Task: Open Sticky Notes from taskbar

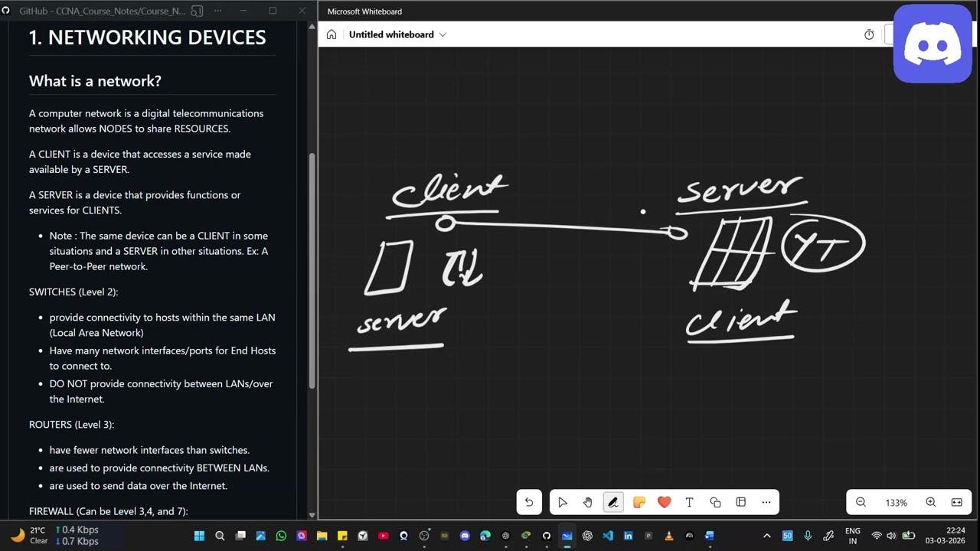Action: tap(342, 536)
